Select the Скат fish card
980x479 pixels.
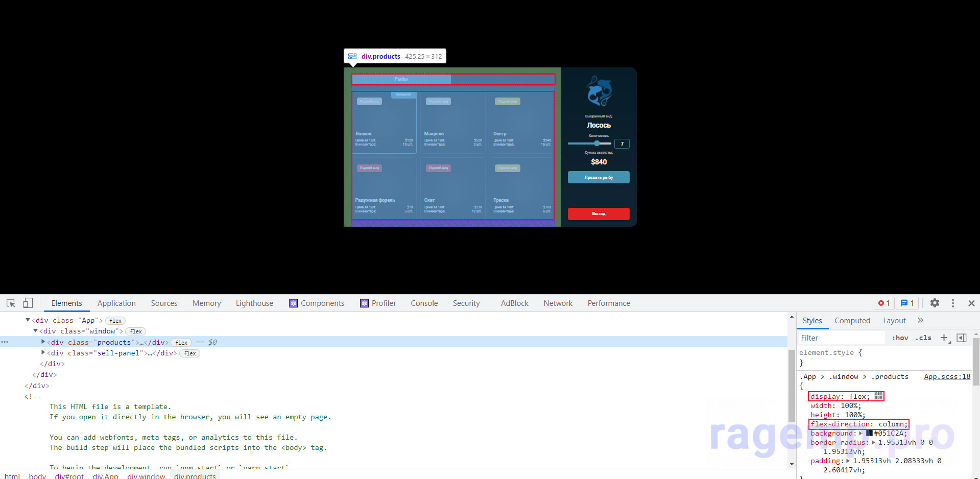452,188
